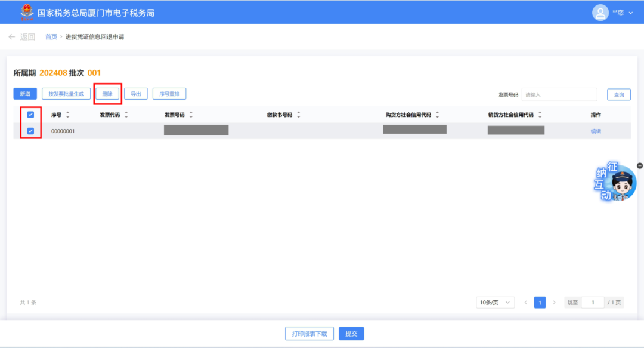Image resolution: width=644 pixels, height=348 pixels.
Task: Click the 进货凭证信息回退申请 breadcrumb text
Action: click(x=94, y=37)
